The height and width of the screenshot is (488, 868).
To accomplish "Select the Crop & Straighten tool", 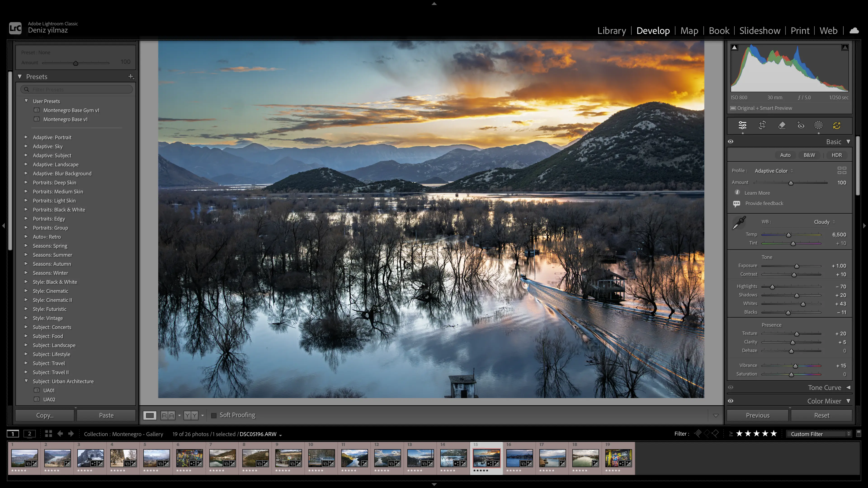I will [x=762, y=125].
